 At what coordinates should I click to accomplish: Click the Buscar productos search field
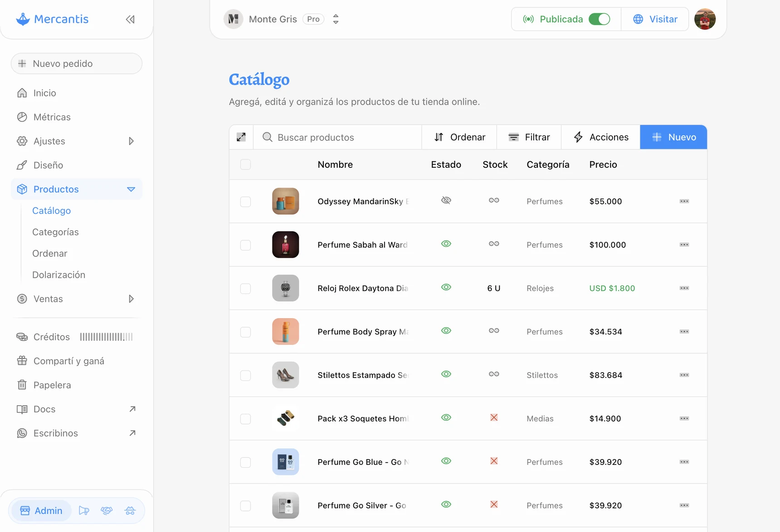(x=338, y=137)
